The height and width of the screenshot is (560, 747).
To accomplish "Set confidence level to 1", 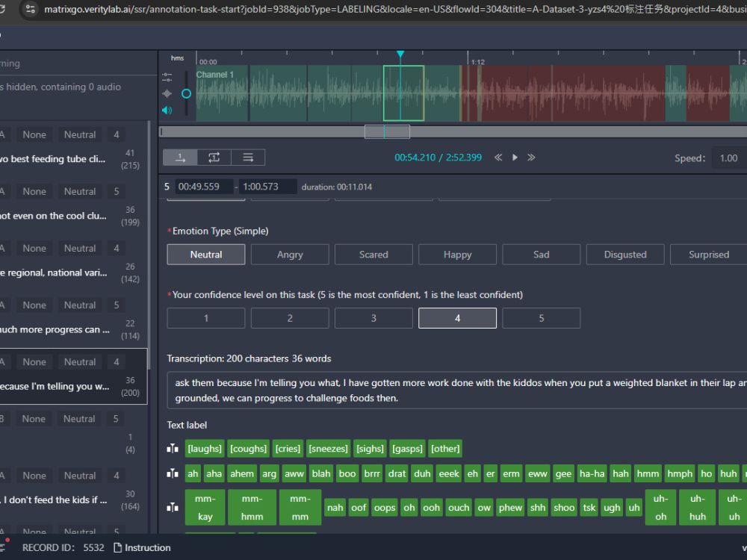I will [206, 318].
